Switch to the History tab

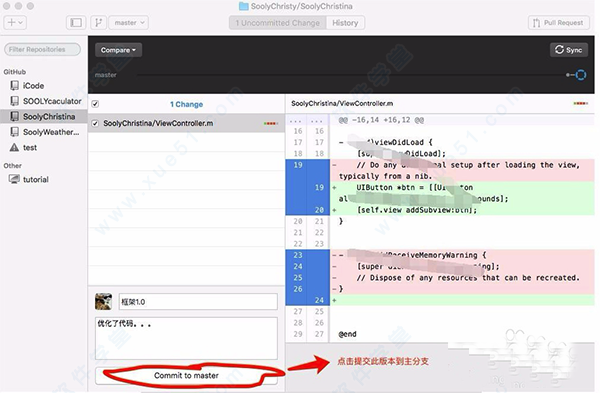345,23
